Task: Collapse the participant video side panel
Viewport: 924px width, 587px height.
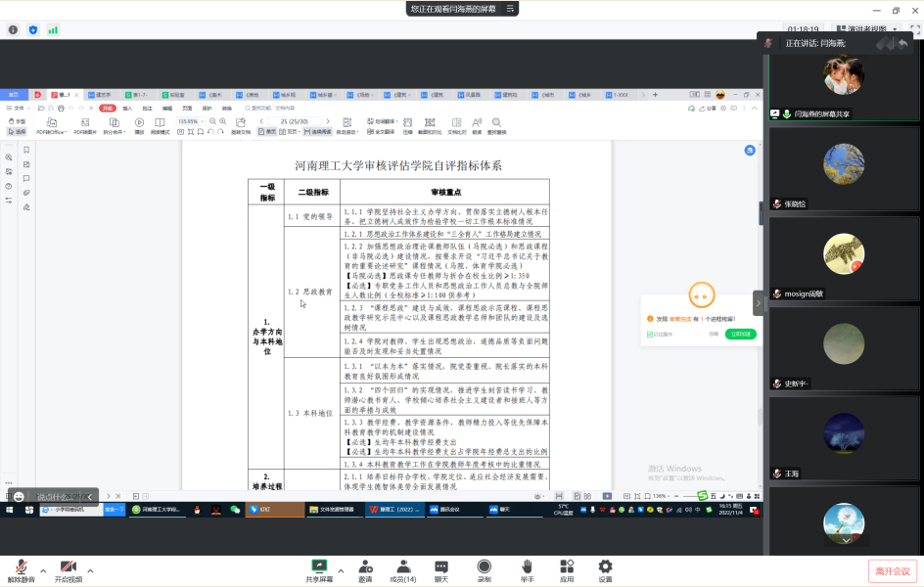Action: [x=758, y=303]
